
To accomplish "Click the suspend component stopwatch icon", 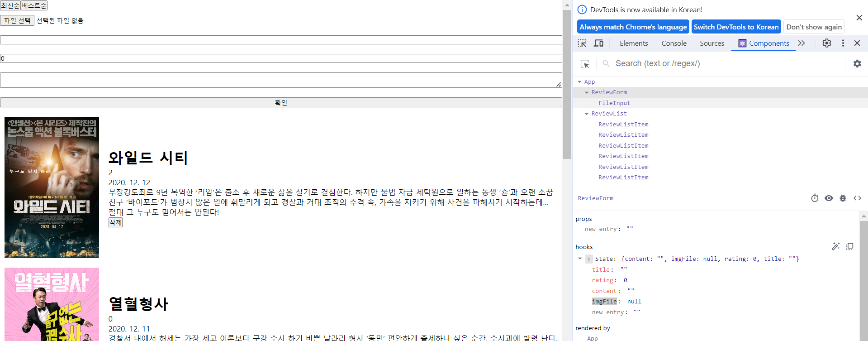I will (815, 198).
